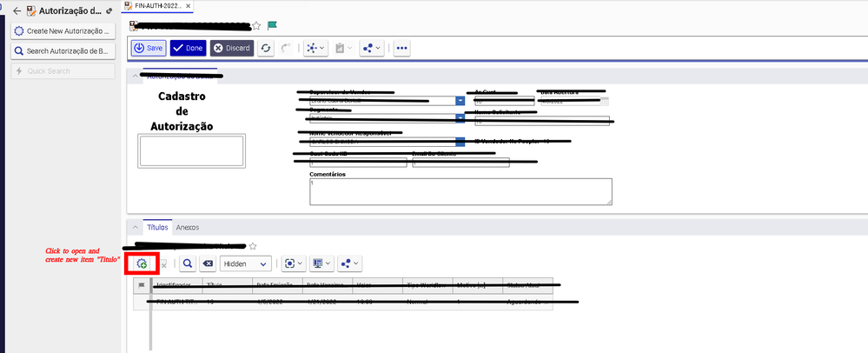Click the clear search backspace icon
This screenshot has width=868, height=353.
click(x=208, y=263)
